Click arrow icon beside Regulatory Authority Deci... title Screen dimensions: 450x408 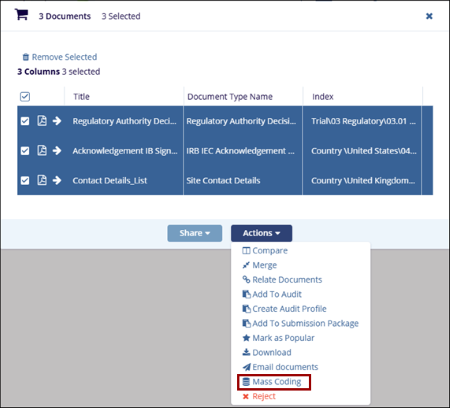pos(57,121)
